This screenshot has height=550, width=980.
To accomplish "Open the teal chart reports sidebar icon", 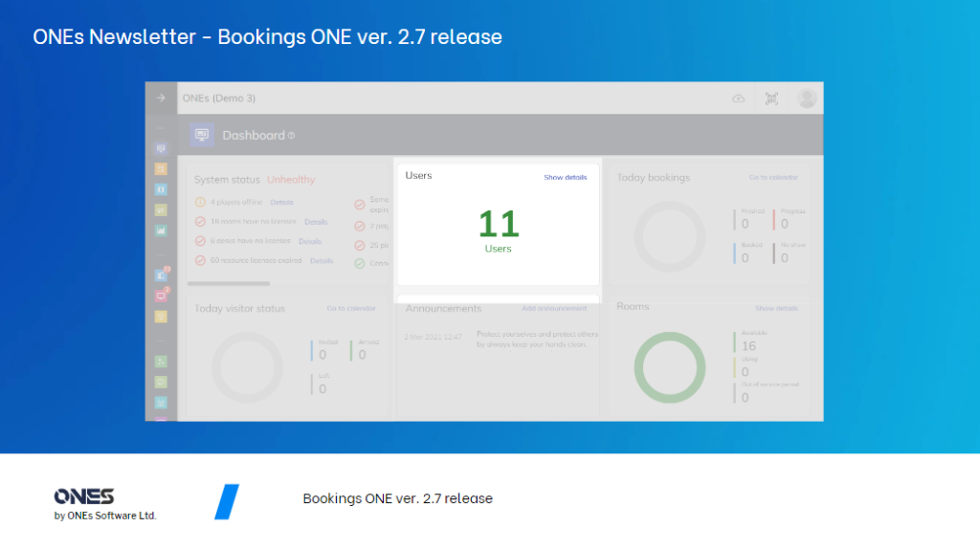I will [x=161, y=231].
